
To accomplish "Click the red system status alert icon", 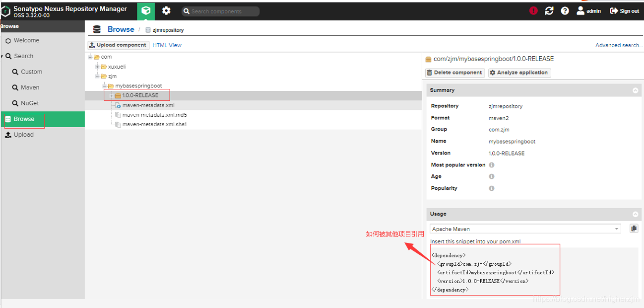I will tap(533, 10).
